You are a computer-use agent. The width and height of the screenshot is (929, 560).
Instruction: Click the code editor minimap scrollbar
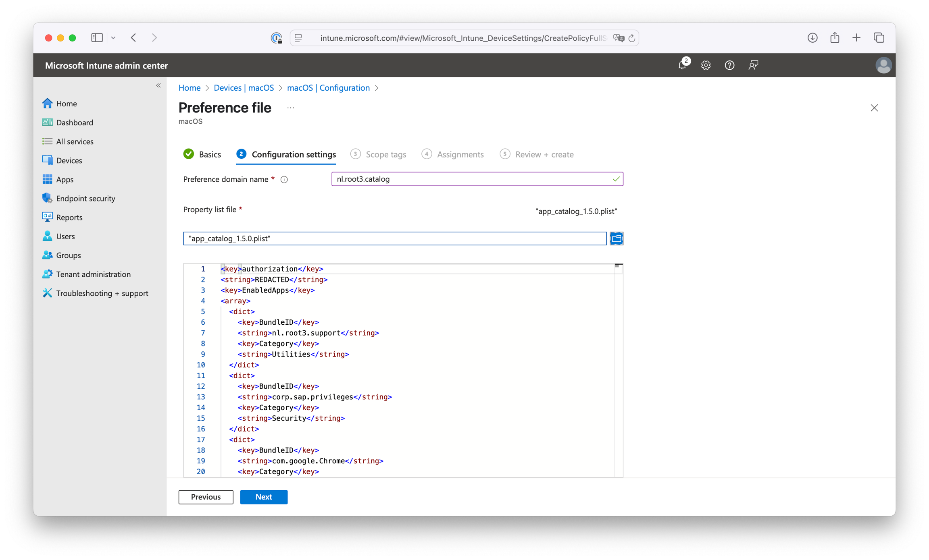pyautogui.click(x=619, y=370)
